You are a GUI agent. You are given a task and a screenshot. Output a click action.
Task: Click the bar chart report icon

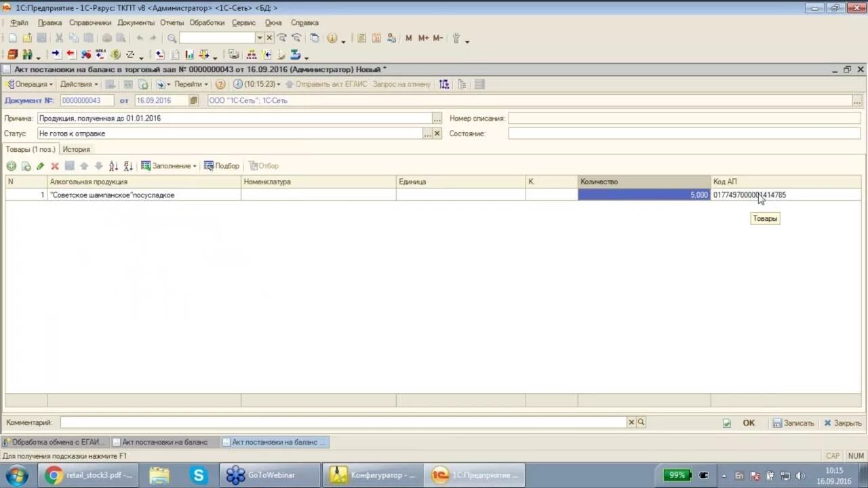point(189,54)
